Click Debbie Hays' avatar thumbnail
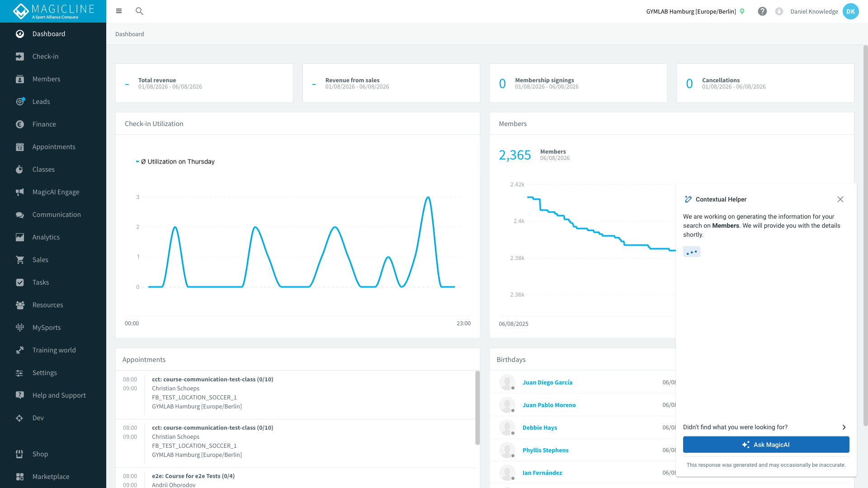The image size is (868, 488). tap(507, 427)
